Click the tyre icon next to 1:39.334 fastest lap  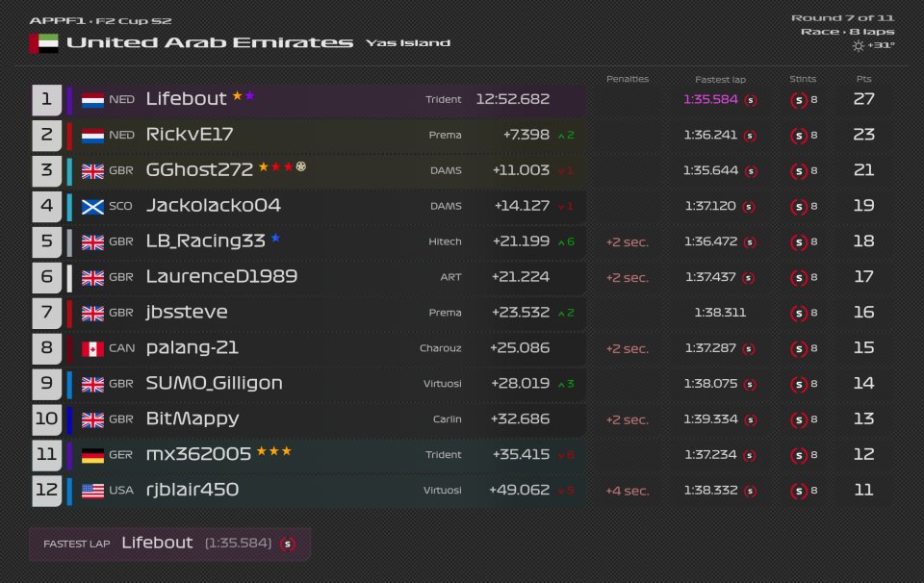click(750, 419)
